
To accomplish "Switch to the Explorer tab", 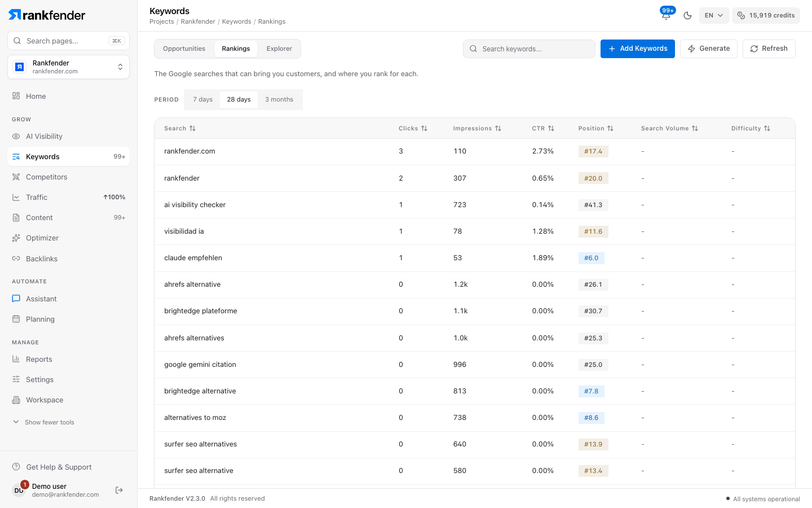I will (279, 49).
